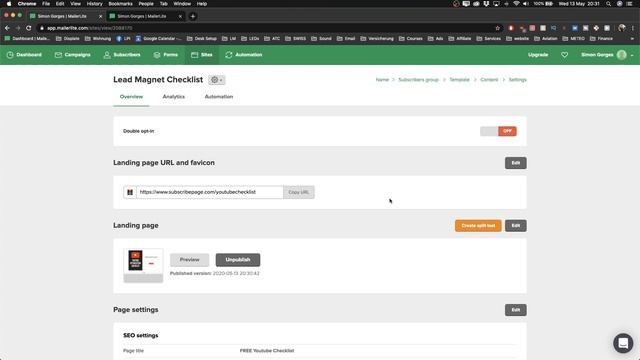
Task: Open a new browser tab
Action: pyautogui.click(x=193, y=16)
